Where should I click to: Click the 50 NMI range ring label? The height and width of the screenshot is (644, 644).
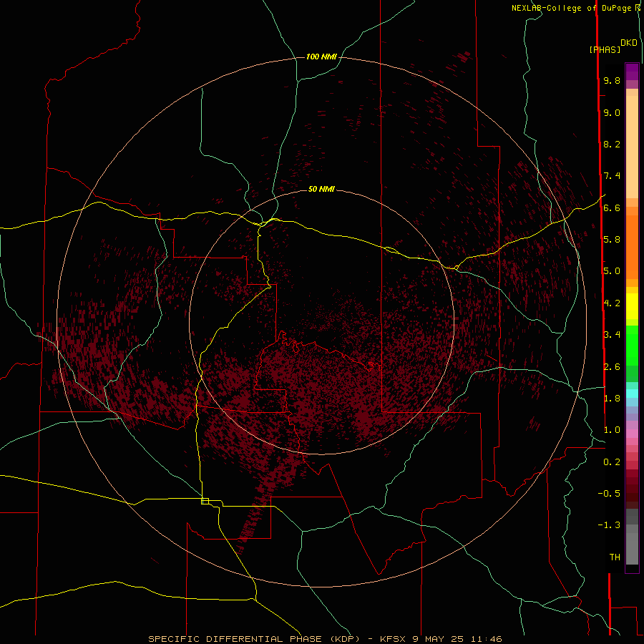click(321, 189)
